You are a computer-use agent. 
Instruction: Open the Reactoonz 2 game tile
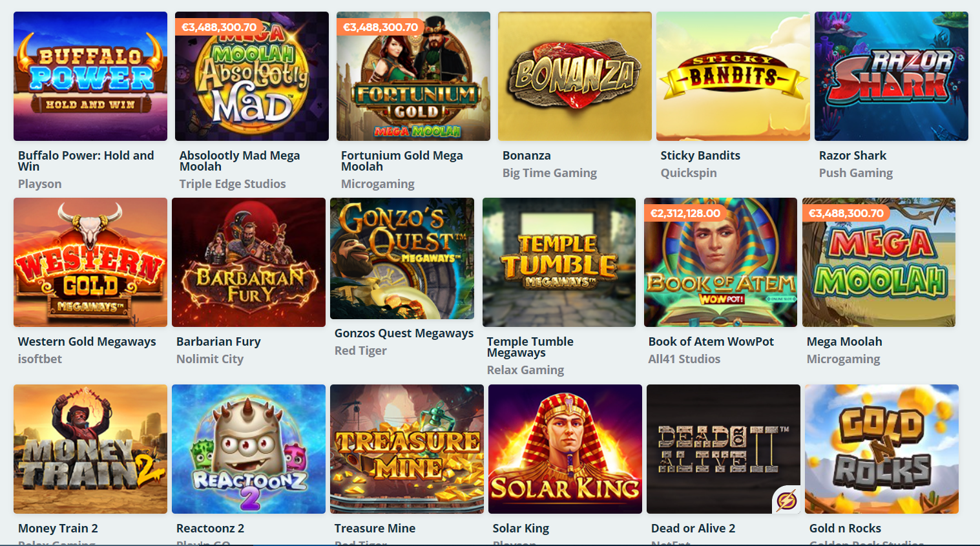[249, 449]
